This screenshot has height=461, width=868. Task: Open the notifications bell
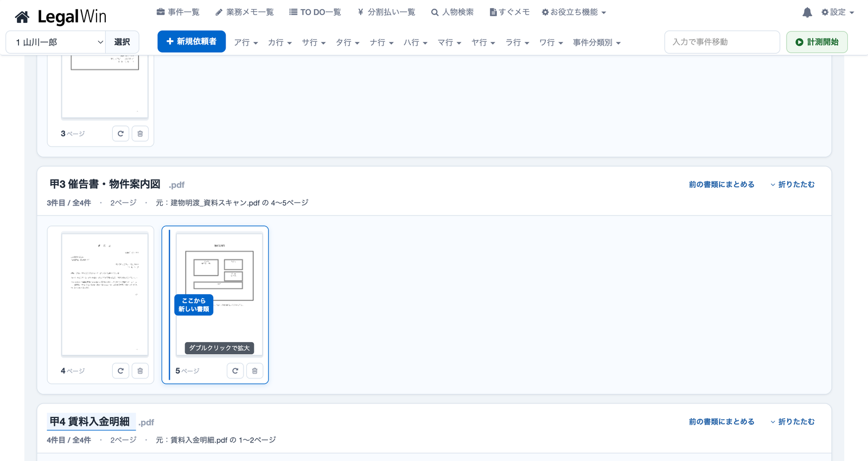tap(807, 12)
